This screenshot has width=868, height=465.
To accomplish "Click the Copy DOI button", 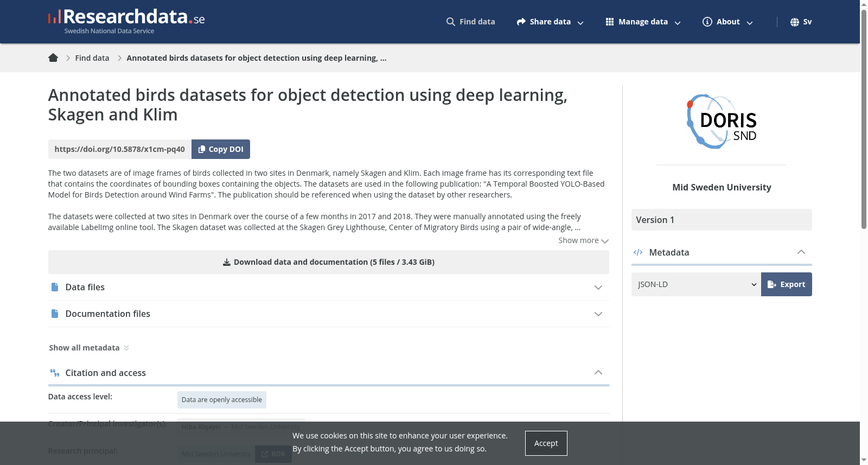I will click(221, 149).
